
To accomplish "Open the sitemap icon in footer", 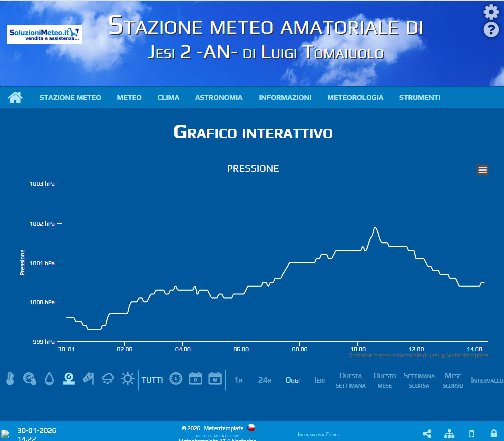I will pos(449,434).
